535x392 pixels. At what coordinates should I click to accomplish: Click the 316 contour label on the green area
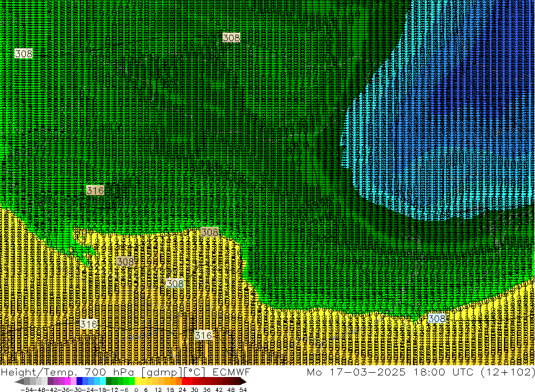click(x=95, y=190)
